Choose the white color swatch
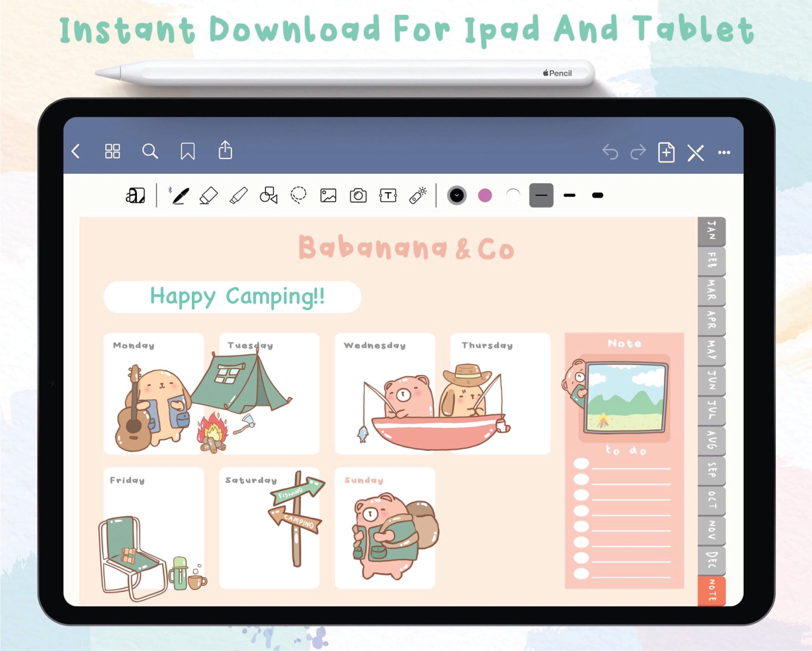Image resolution: width=812 pixels, height=651 pixels. pyautogui.click(x=513, y=195)
